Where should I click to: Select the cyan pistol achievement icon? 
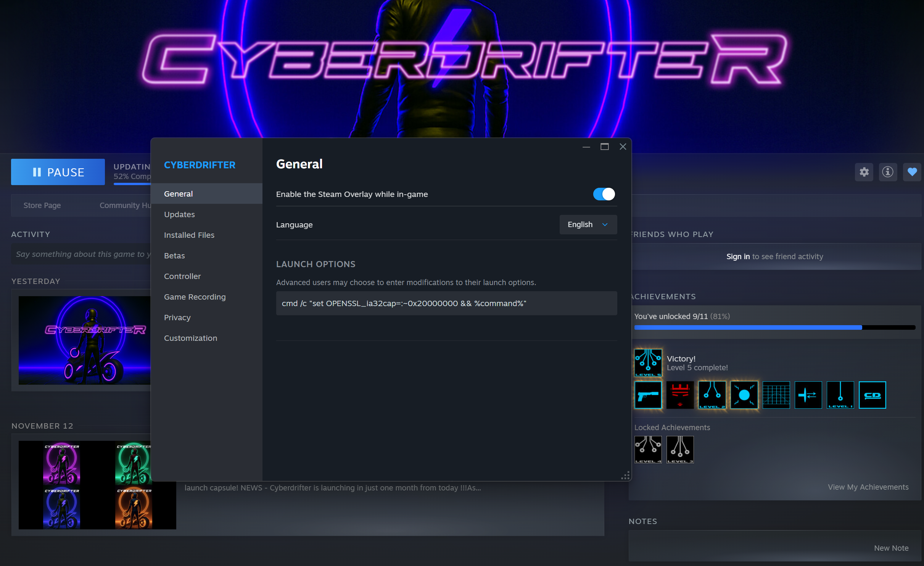click(x=648, y=395)
